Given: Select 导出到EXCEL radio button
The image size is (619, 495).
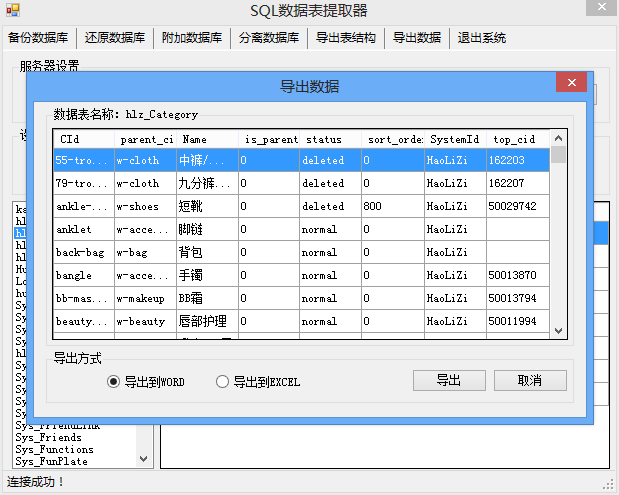Looking at the screenshot, I should click(258, 382).
